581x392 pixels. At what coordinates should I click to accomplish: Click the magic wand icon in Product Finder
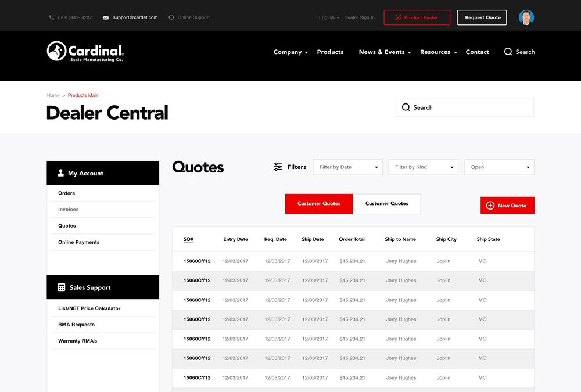point(399,17)
